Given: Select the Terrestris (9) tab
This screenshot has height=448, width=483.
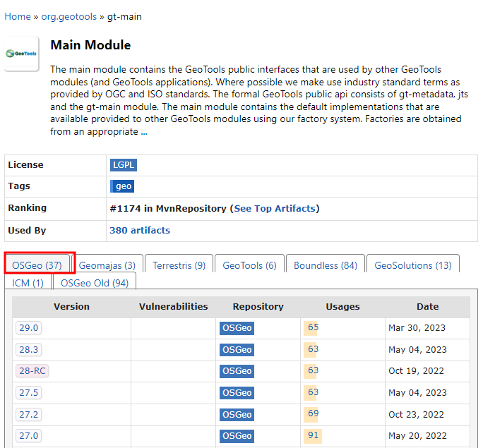Looking at the screenshot, I should (x=179, y=265).
